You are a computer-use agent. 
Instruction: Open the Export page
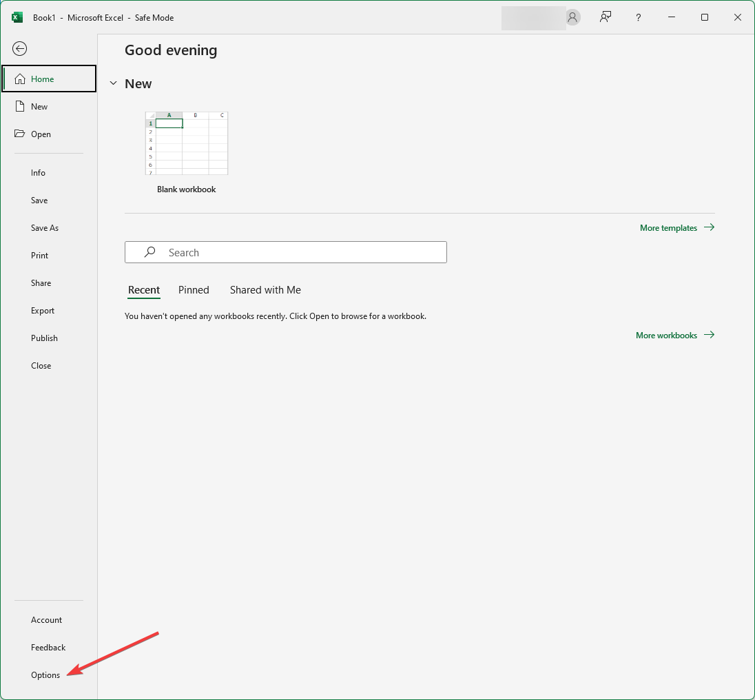[43, 311]
